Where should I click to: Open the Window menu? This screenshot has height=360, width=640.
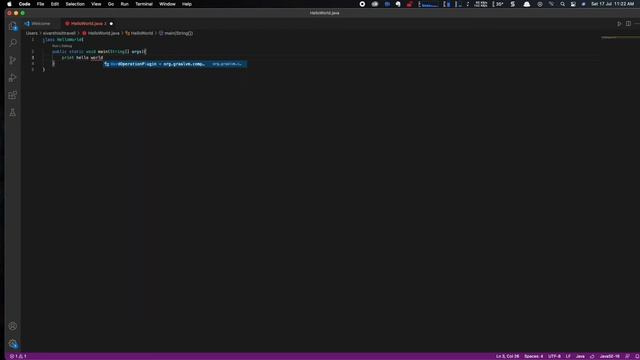click(x=167, y=4)
